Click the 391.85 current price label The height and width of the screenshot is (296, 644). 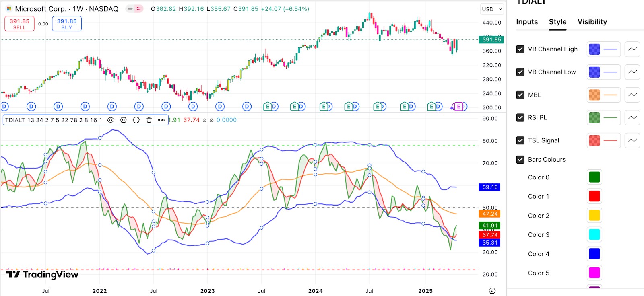491,39
